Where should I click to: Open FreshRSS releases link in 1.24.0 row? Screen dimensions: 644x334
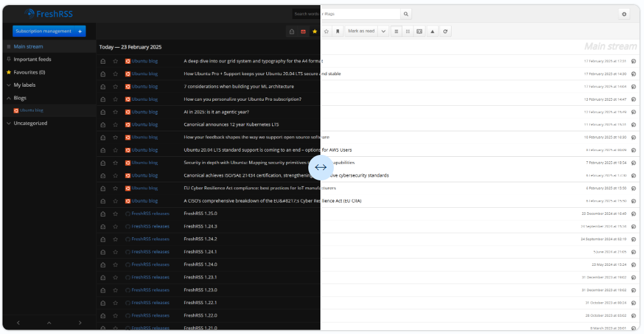150,265
